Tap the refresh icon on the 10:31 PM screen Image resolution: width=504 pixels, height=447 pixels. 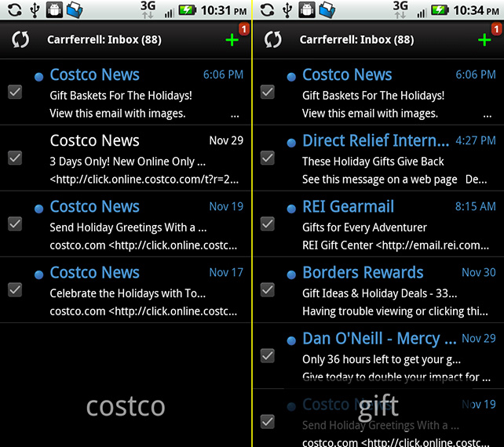[20, 40]
